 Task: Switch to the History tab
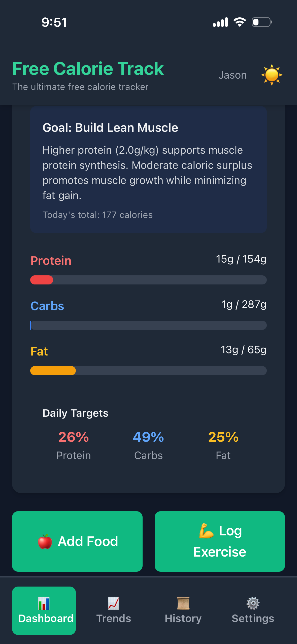click(183, 617)
